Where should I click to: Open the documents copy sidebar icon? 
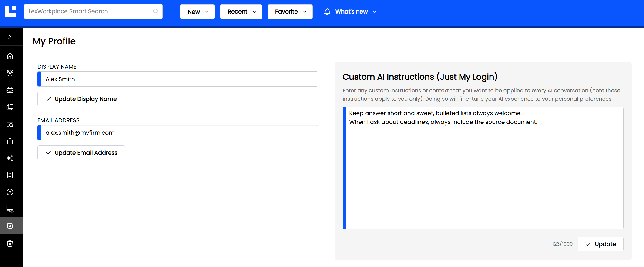pyautogui.click(x=10, y=107)
